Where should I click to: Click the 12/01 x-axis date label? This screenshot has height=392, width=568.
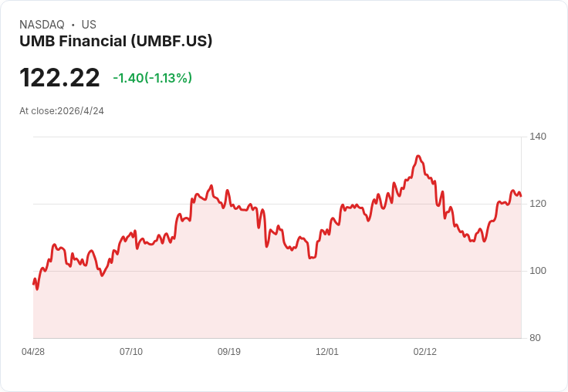327,351
